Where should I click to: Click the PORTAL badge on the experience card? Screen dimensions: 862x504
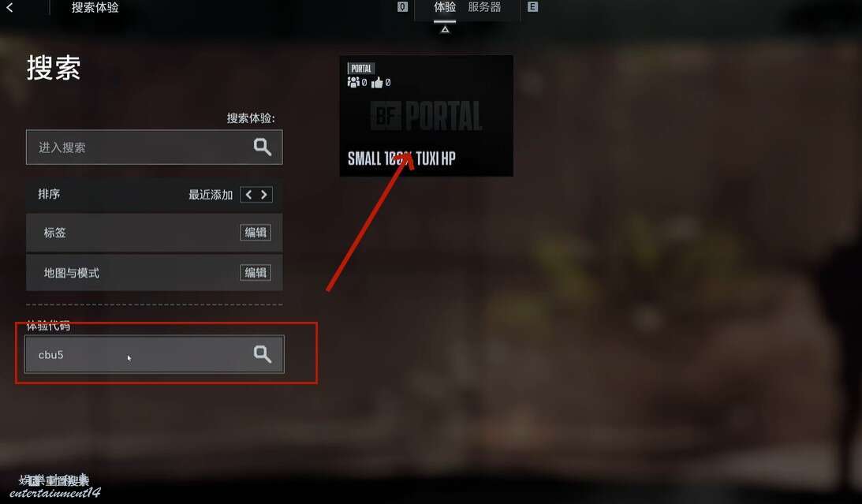pyautogui.click(x=361, y=68)
